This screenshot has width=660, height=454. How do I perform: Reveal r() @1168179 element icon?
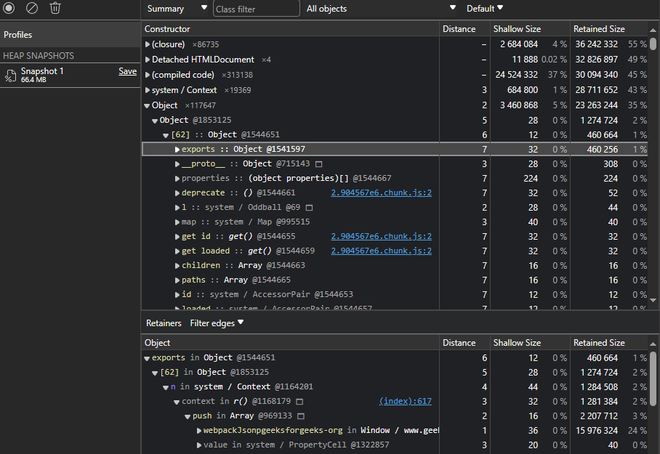tap(300, 402)
